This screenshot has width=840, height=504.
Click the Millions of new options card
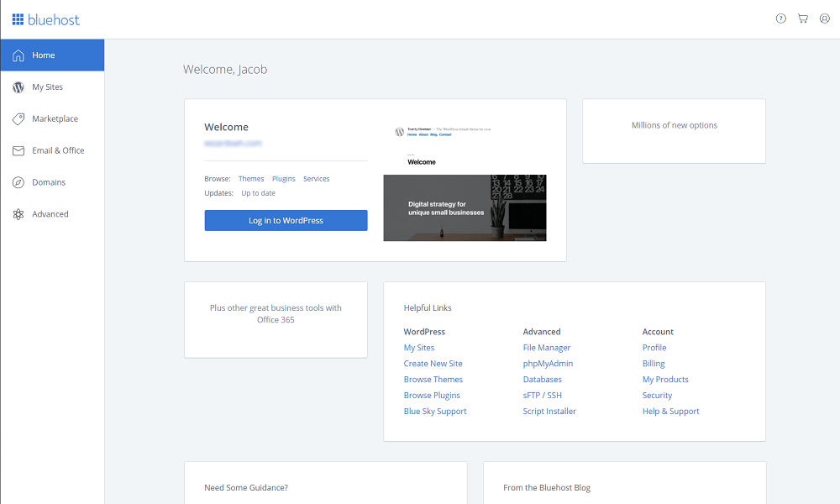[674, 131]
